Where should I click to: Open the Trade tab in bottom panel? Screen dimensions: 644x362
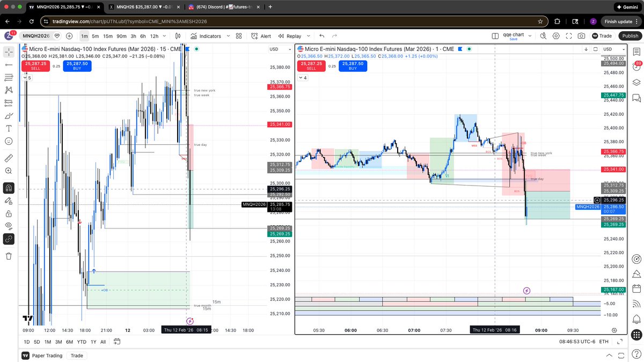tap(77, 356)
